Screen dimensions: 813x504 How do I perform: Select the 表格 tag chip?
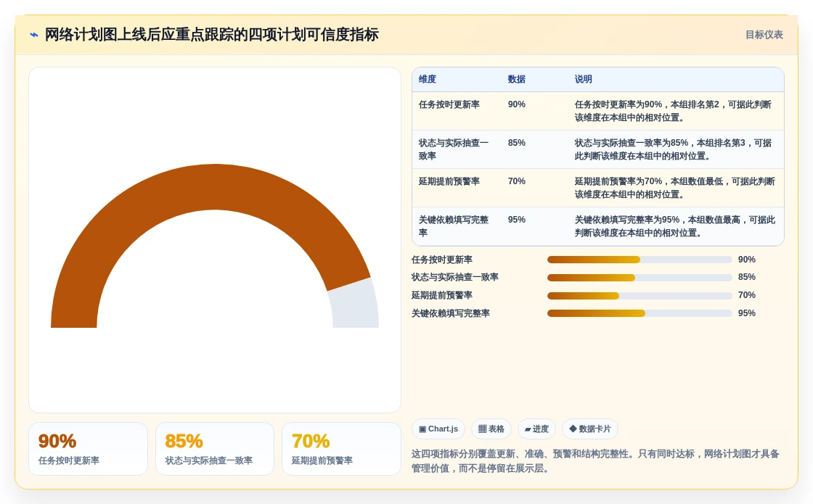click(x=491, y=429)
